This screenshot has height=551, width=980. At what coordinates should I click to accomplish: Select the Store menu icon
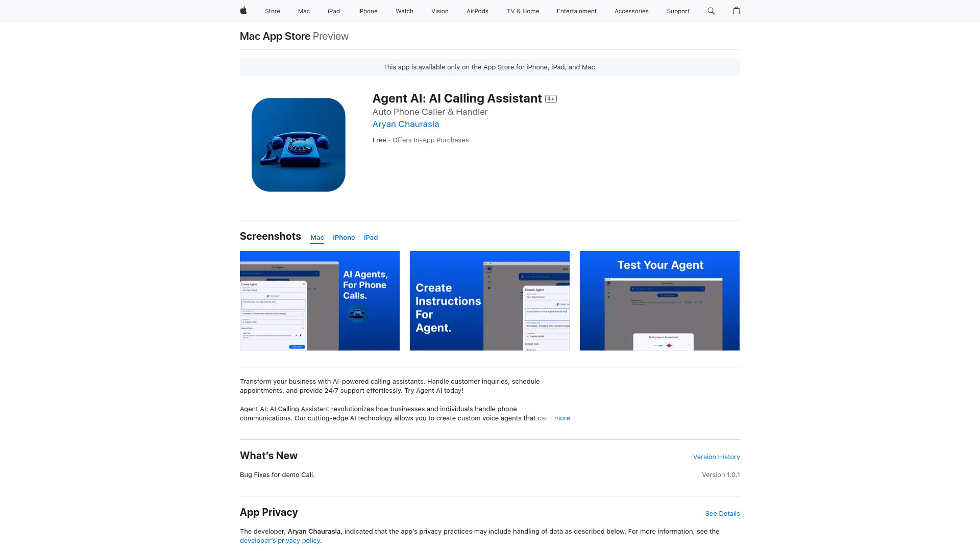pyautogui.click(x=272, y=11)
